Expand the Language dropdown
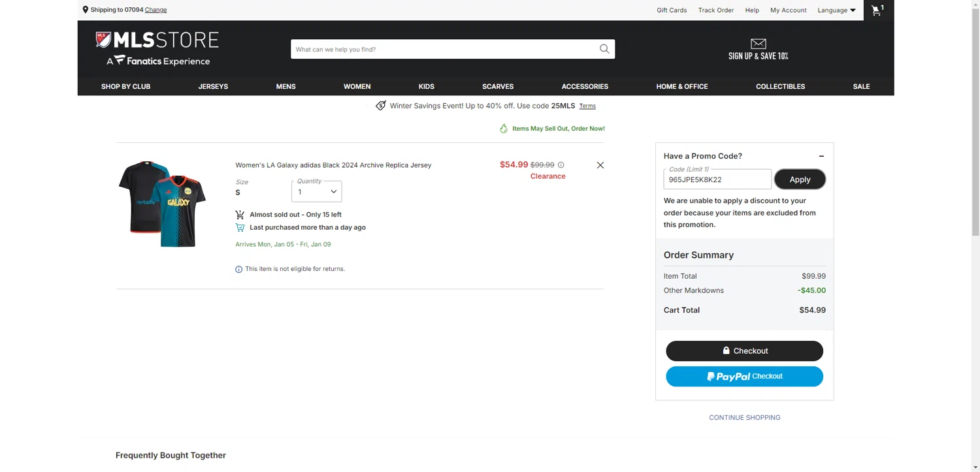980x472 pixels. point(836,10)
